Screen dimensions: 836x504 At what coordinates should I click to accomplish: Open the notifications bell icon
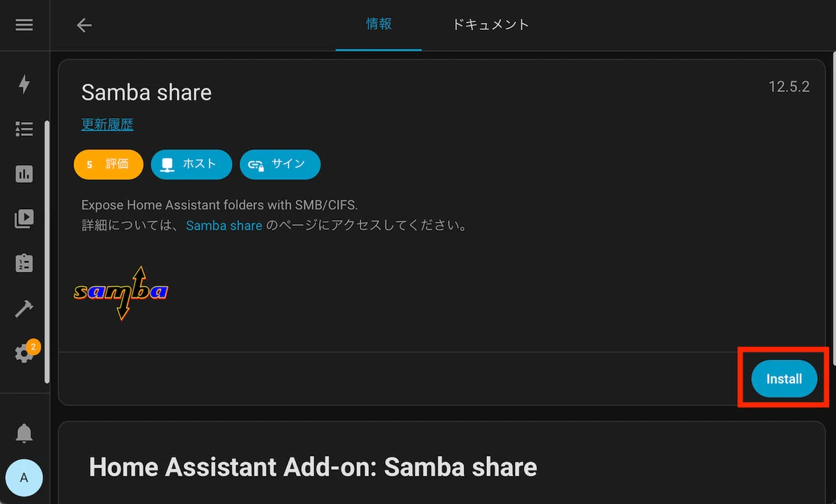pos(24,433)
